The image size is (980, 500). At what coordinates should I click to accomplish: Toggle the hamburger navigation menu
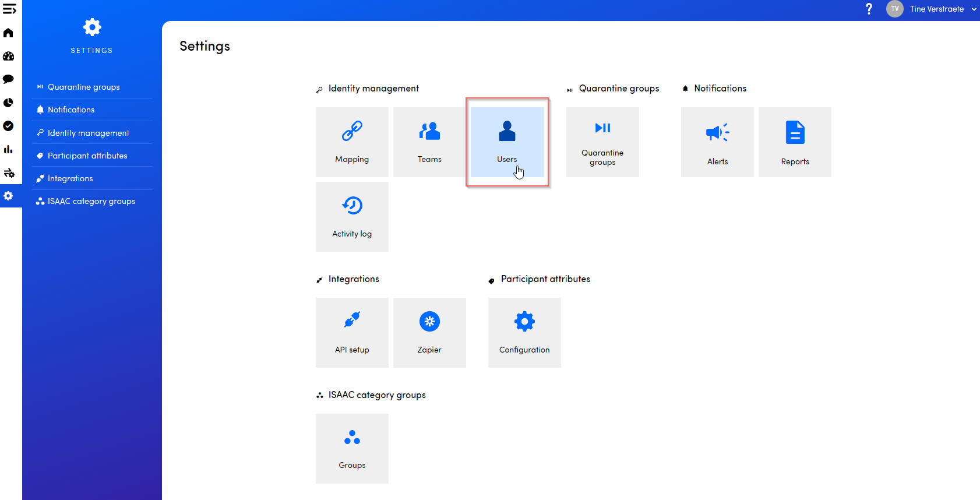[9, 9]
